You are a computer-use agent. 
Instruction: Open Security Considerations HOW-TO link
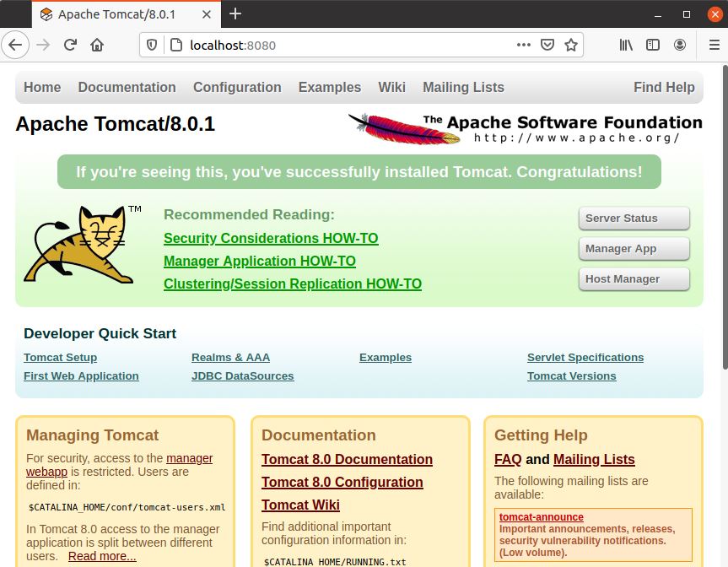point(271,238)
